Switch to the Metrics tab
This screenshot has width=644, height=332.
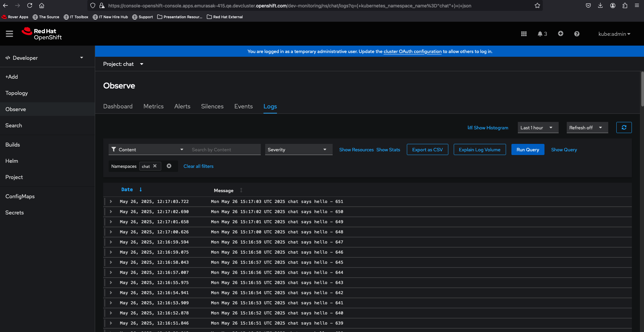click(153, 106)
